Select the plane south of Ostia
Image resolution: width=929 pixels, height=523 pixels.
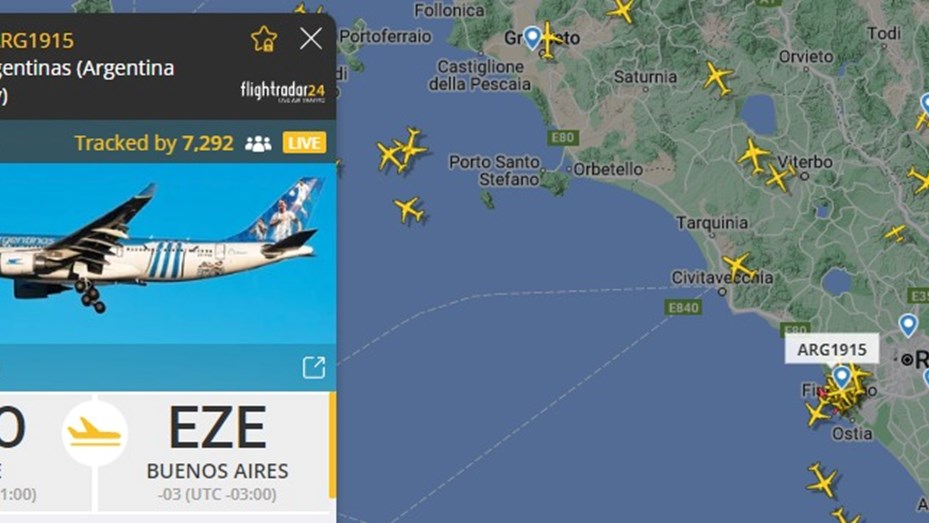pos(822,479)
